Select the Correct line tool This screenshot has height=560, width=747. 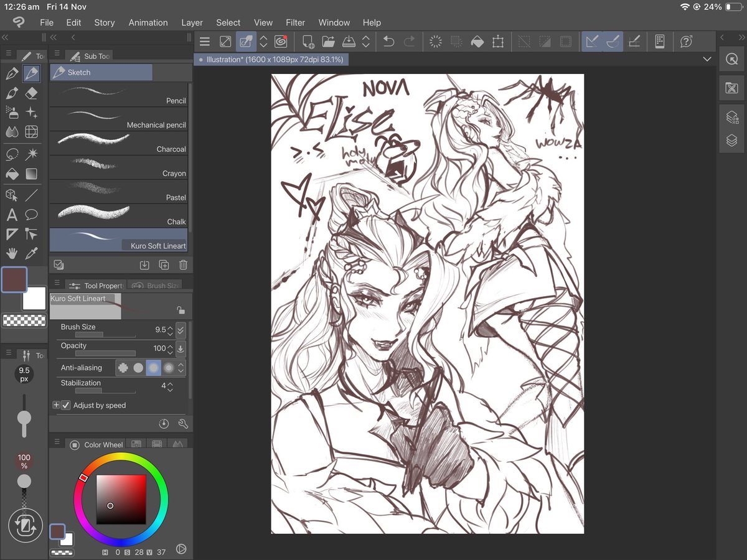point(31,234)
